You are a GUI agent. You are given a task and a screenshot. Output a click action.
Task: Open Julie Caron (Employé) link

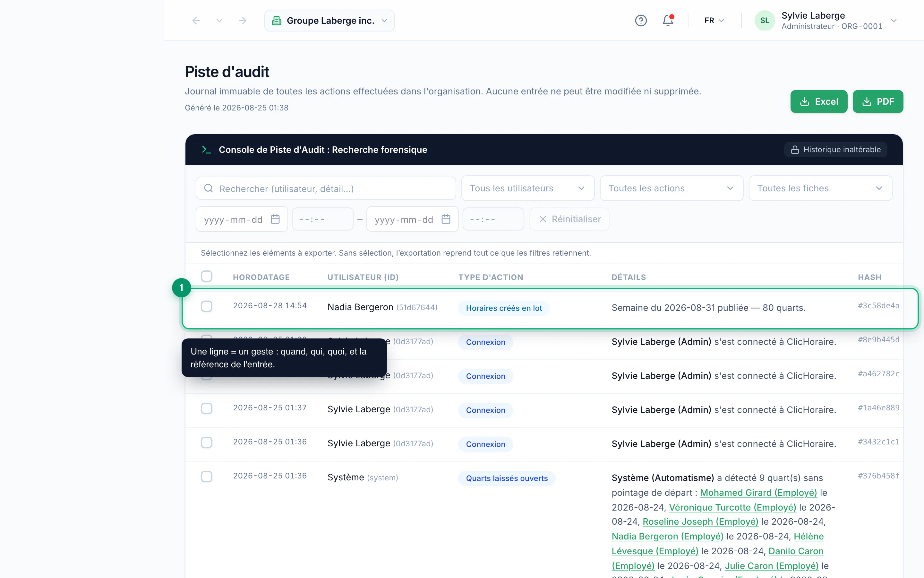(772, 566)
